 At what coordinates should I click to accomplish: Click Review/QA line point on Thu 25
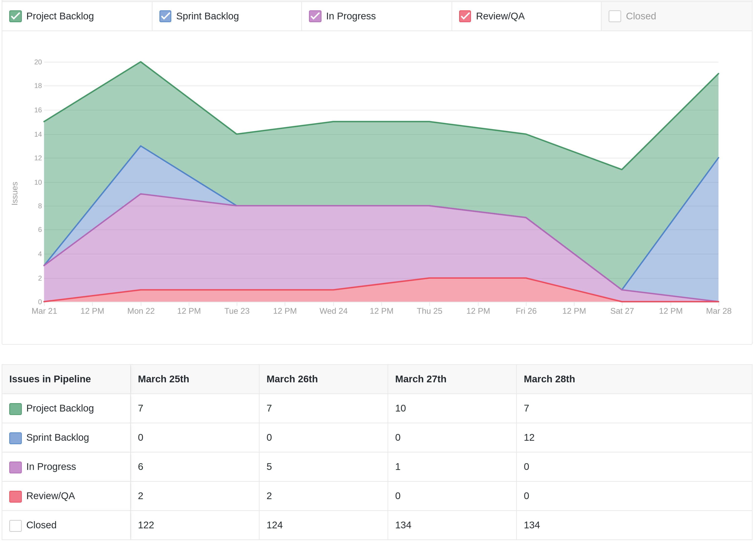(430, 278)
